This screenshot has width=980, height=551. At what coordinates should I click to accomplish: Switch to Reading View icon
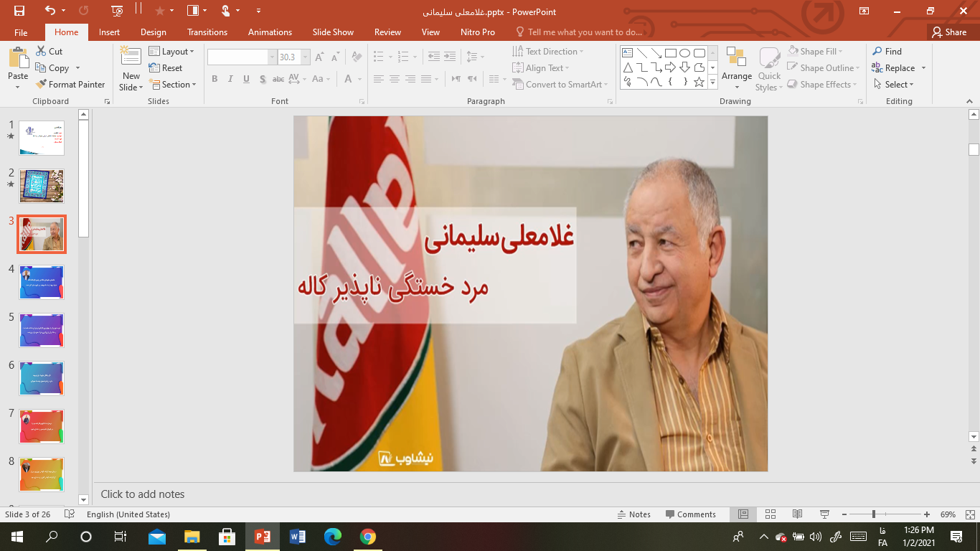pos(797,514)
